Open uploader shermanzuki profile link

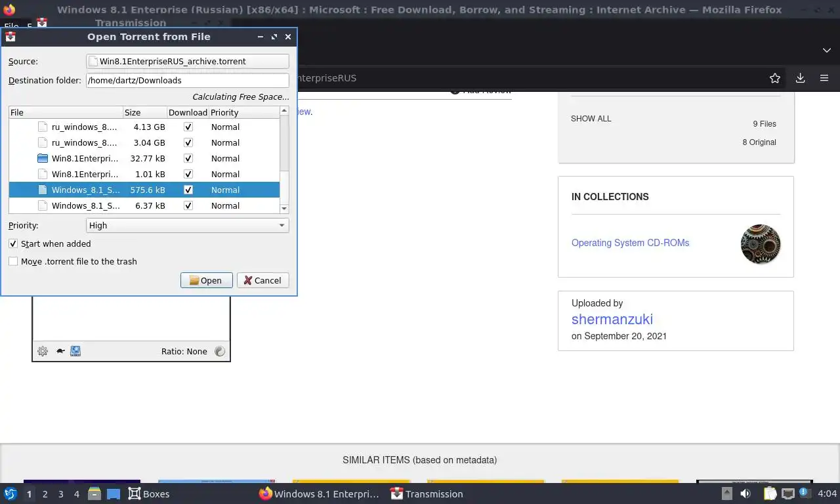click(x=612, y=320)
